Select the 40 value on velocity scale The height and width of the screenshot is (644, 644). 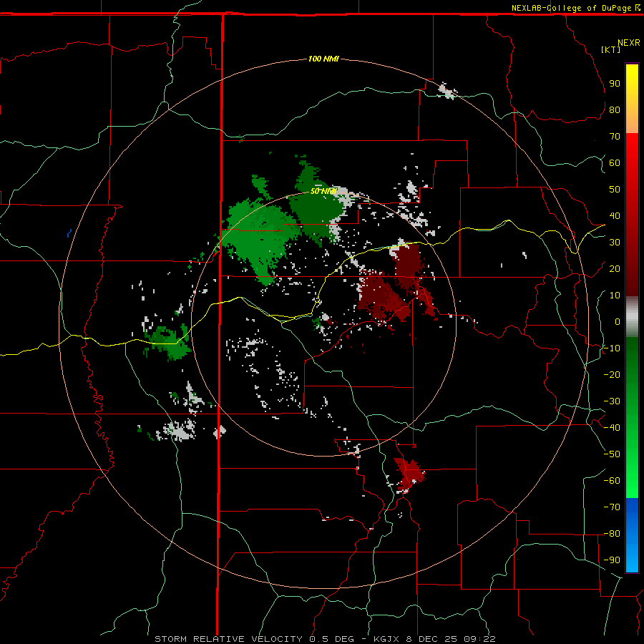(x=615, y=215)
